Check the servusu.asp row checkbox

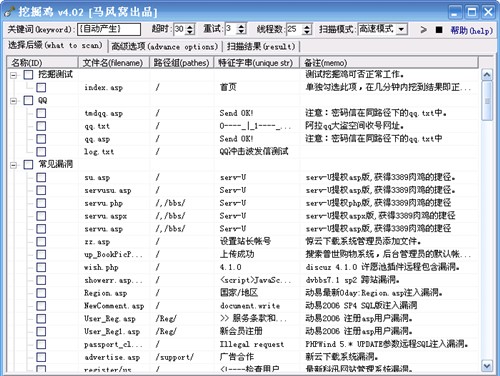click(x=41, y=190)
